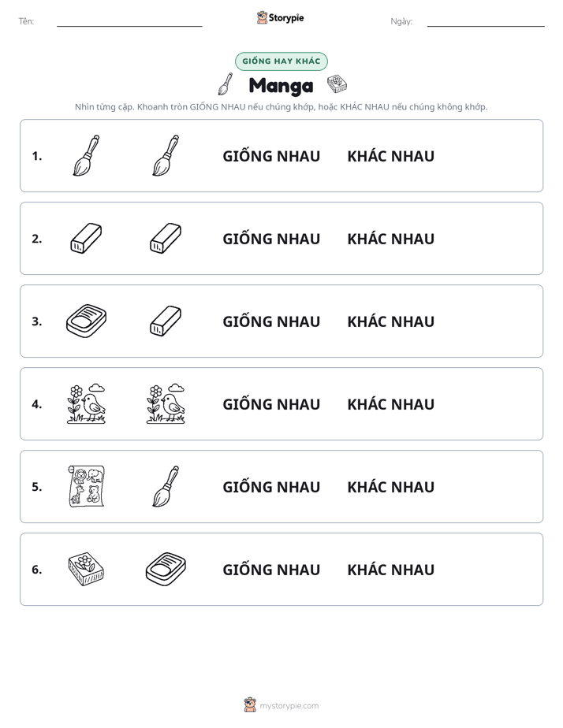Click the second eraser icon in row 2
Viewport: 563px width, 728px height.
point(166,238)
